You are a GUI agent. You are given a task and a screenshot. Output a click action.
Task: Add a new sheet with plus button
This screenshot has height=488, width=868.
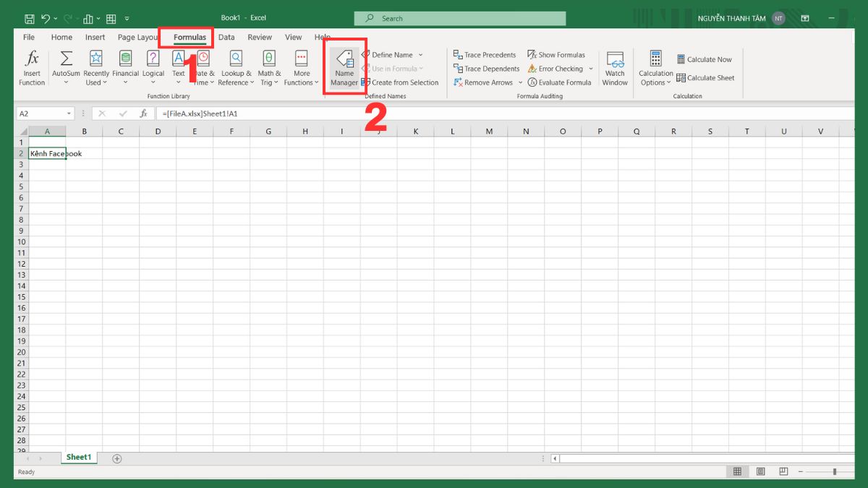click(x=117, y=458)
